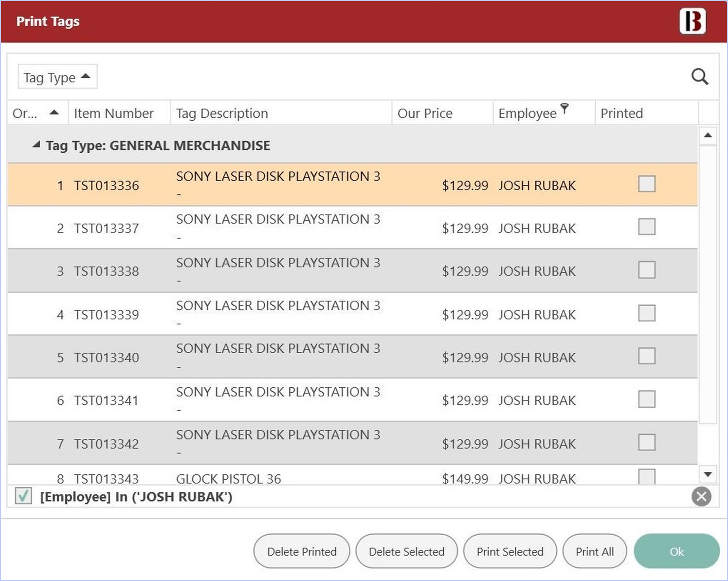Select item number TST013340
Image resolution: width=728 pixels, height=581 pixels.
(x=107, y=357)
